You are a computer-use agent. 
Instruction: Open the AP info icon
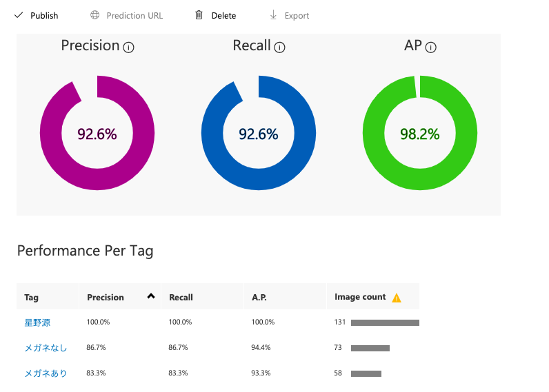click(x=431, y=48)
